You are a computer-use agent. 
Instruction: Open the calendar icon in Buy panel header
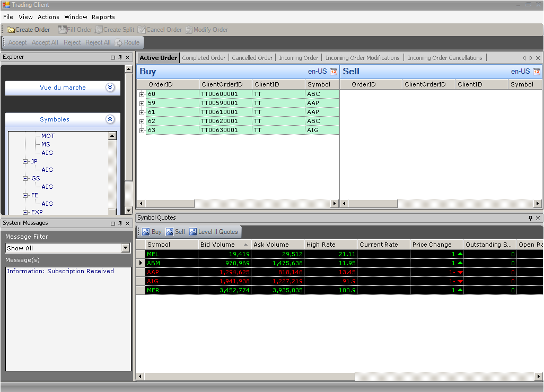pos(334,72)
